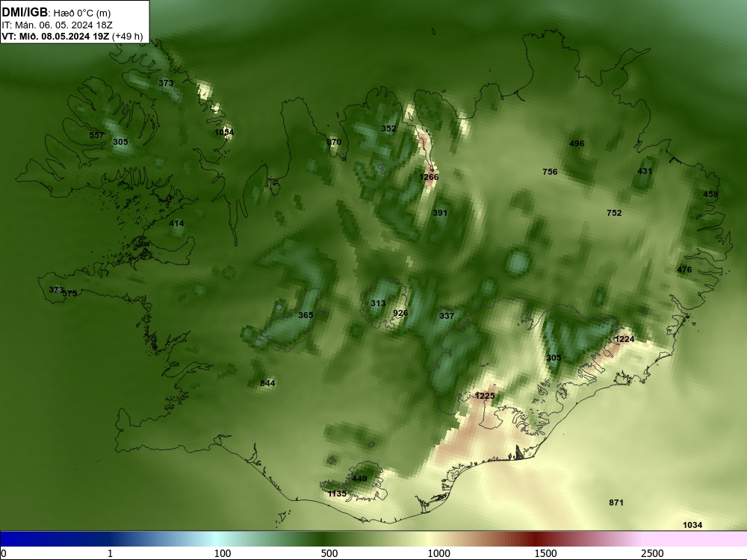Click the 'IT: Mán. 06. 05. 2024 18Z' line

coord(57,25)
